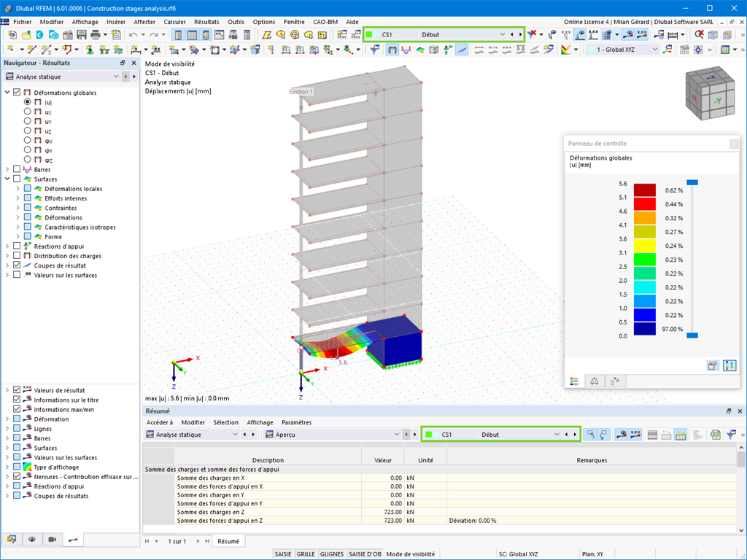The image size is (747, 560).
Task: Click the yellow legend color swatch
Action: point(645,246)
